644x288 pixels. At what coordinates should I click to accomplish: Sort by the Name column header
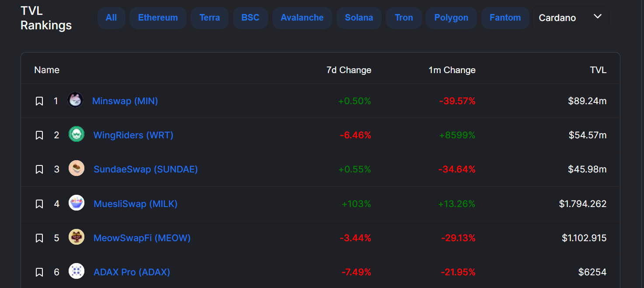(47, 70)
